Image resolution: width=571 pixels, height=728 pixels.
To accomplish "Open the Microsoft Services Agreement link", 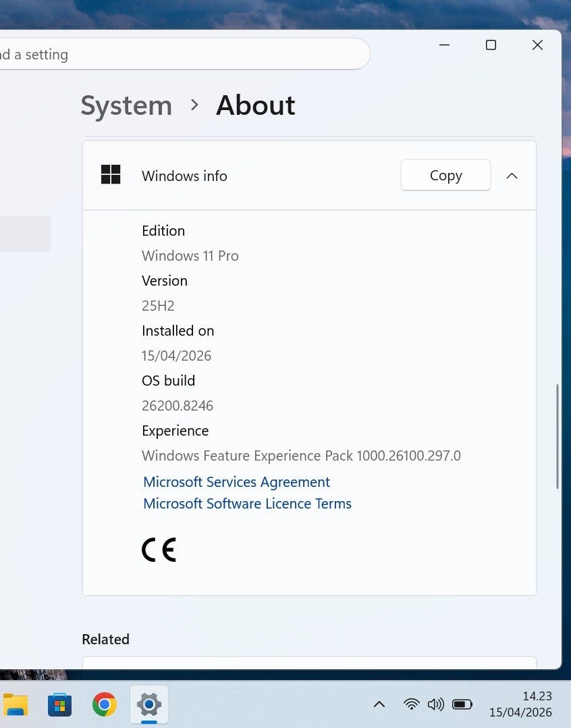I will click(236, 482).
